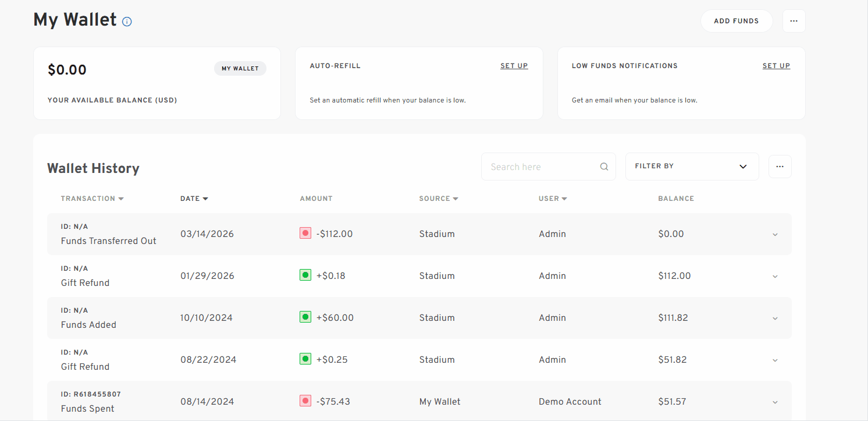
Task: Click the Search here input field
Action: pyautogui.click(x=541, y=167)
